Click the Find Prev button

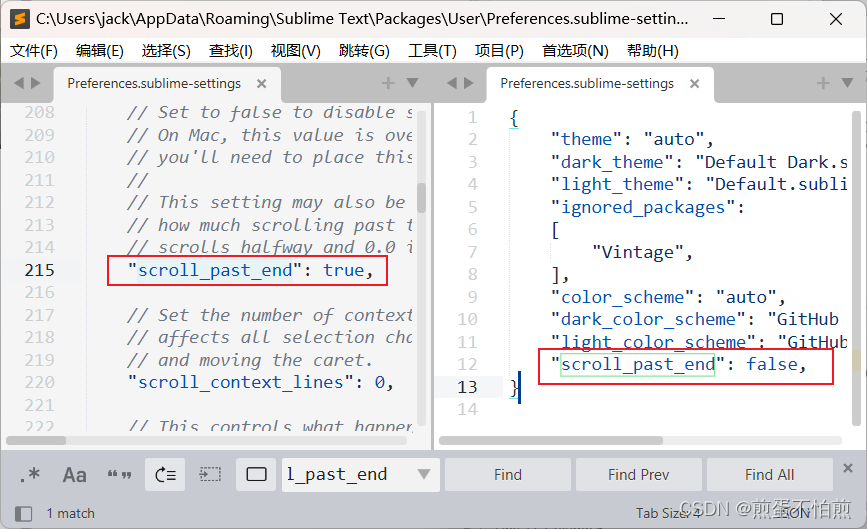point(639,474)
